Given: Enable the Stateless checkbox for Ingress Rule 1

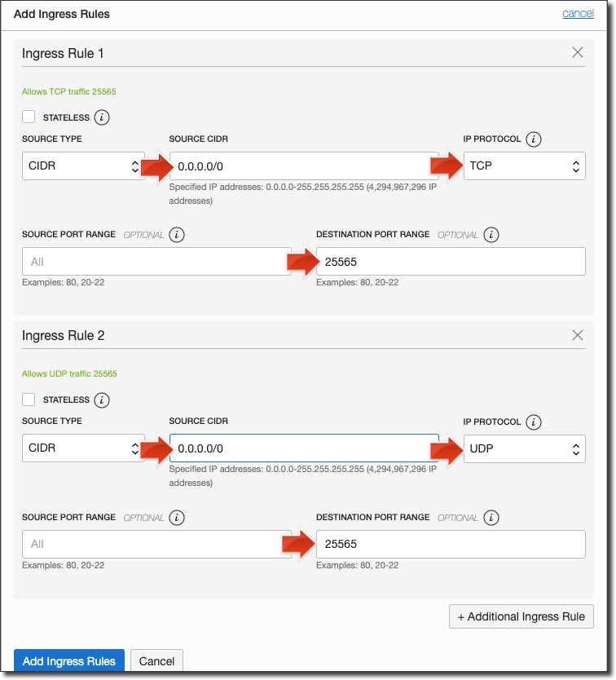Looking at the screenshot, I should [29, 117].
